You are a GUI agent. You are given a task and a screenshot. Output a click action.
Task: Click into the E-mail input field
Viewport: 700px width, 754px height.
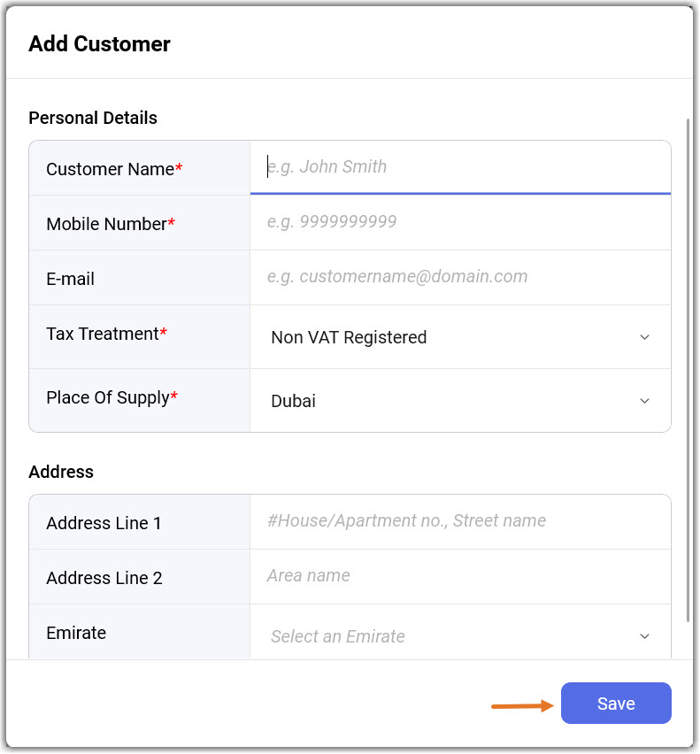460,277
